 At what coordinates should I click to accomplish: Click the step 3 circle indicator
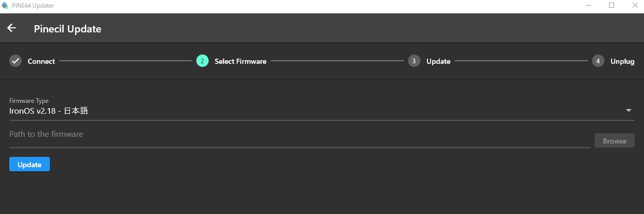click(x=414, y=61)
